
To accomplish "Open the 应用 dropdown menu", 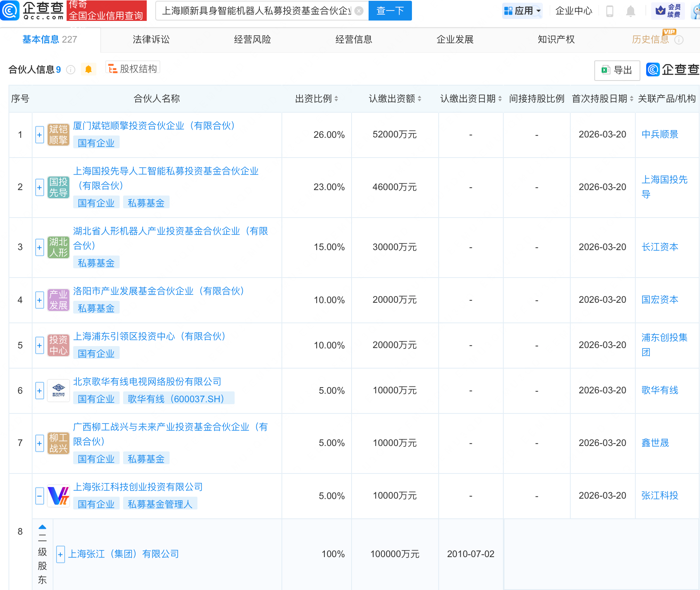I will [x=522, y=11].
